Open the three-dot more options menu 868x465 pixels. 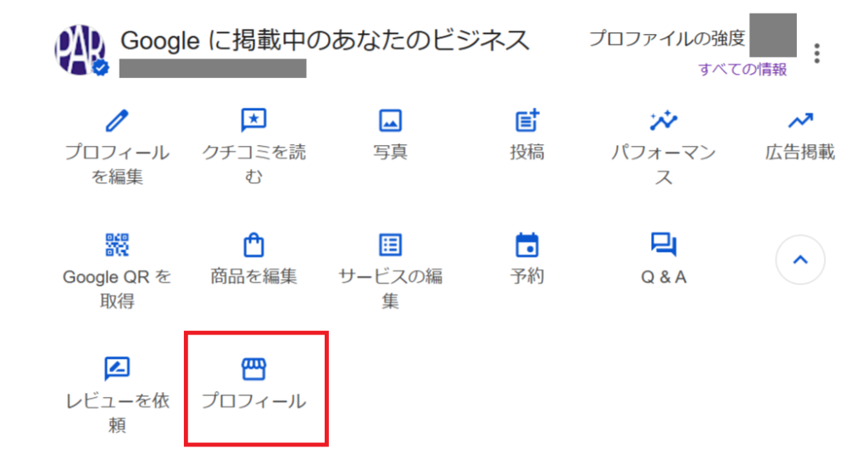coord(816,53)
